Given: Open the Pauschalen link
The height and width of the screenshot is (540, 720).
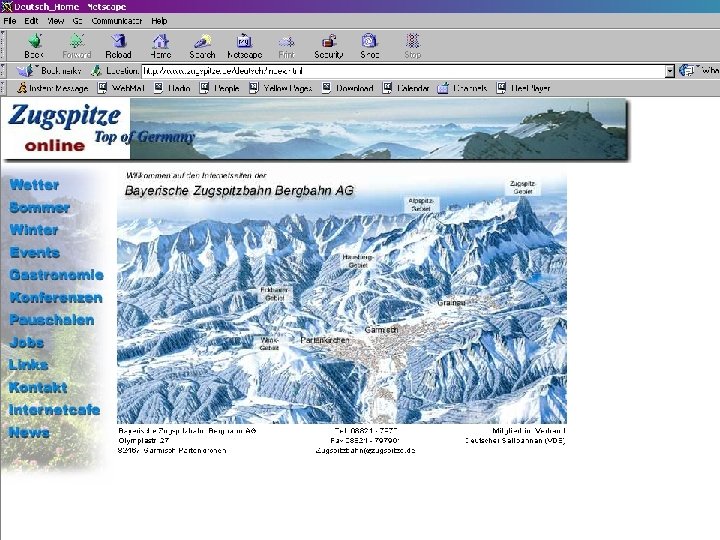Looking at the screenshot, I should pos(52,320).
